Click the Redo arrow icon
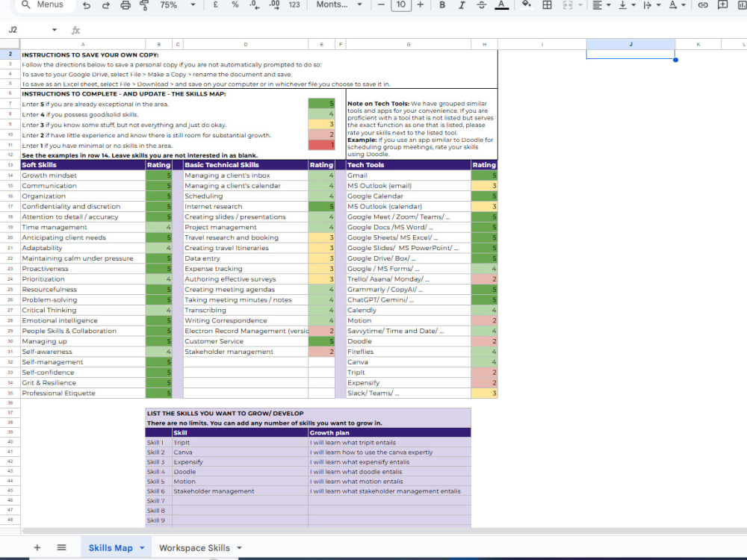 click(106, 4)
